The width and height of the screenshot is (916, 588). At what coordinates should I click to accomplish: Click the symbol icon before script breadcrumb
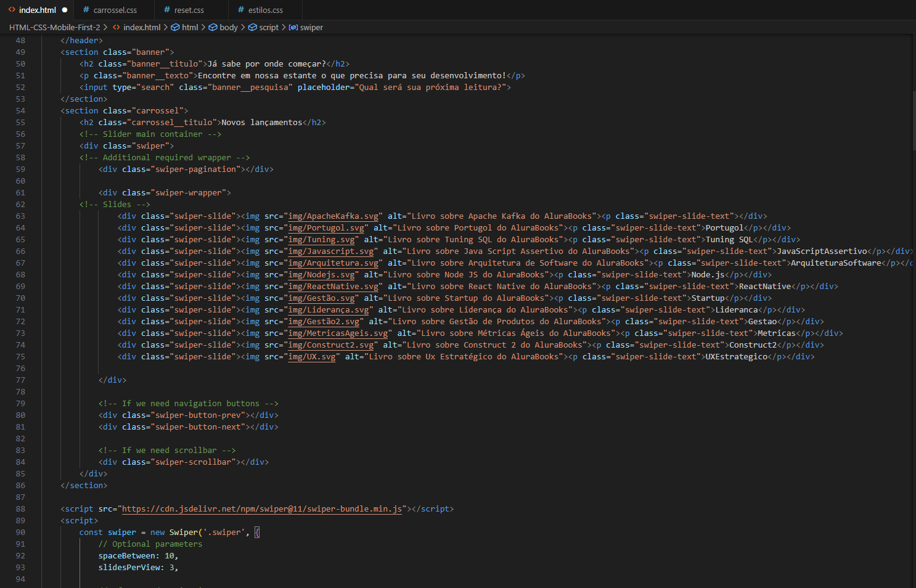tap(253, 27)
